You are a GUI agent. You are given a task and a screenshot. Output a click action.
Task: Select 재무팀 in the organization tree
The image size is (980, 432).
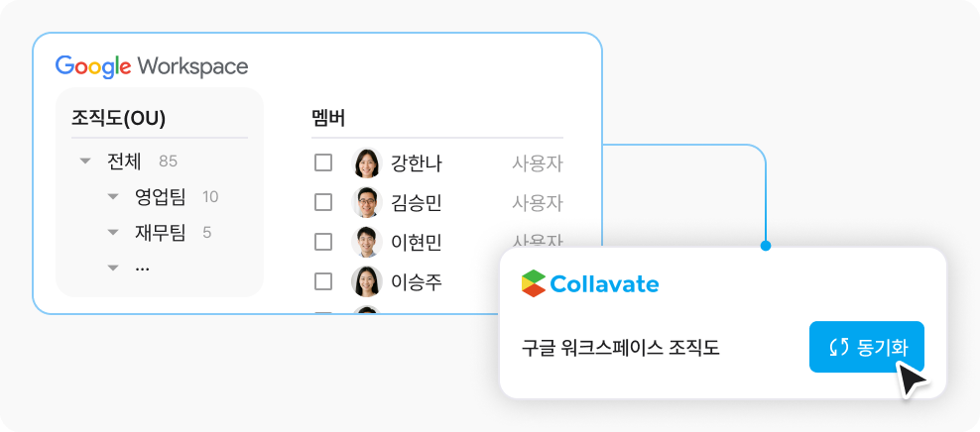161,232
